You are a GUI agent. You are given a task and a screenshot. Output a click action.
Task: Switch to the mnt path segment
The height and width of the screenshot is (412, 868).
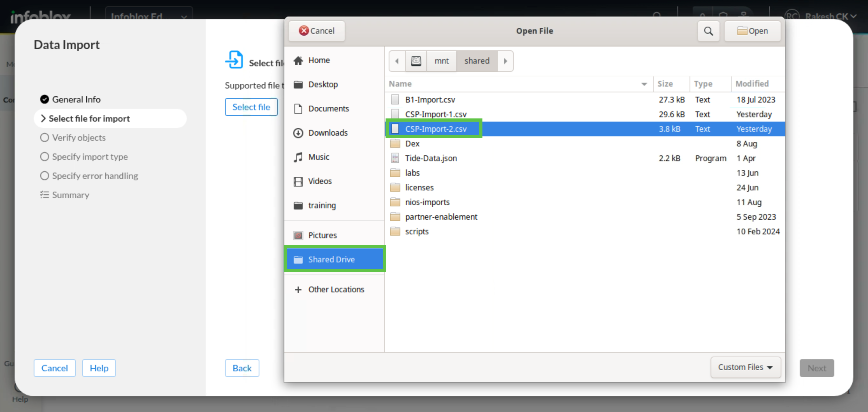point(441,61)
